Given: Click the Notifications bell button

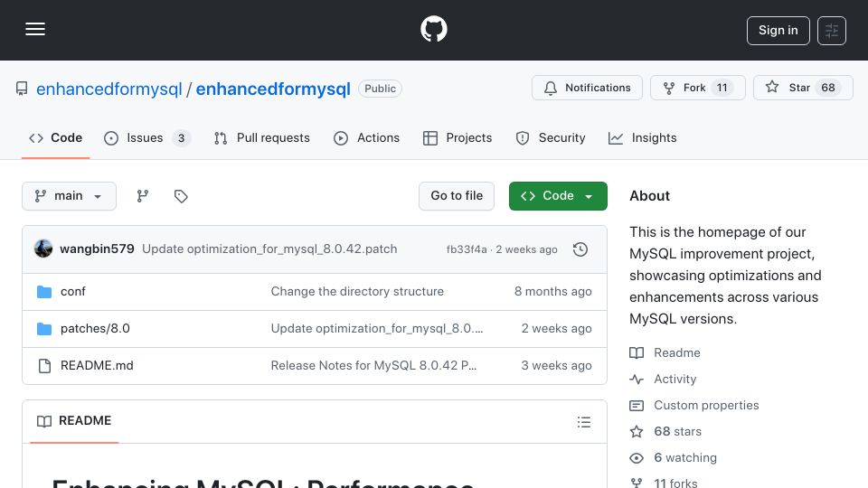Looking at the screenshot, I should click(x=587, y=88).
